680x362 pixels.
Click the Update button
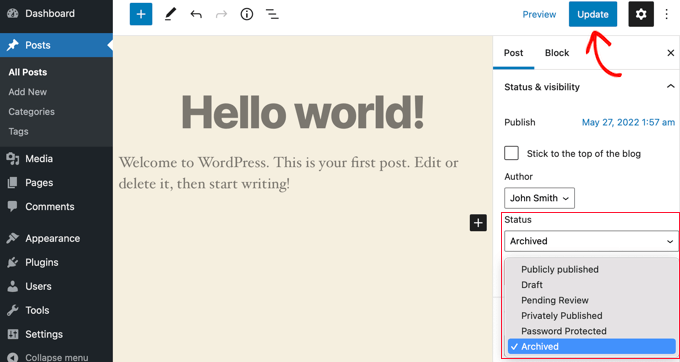pos(593,14)
